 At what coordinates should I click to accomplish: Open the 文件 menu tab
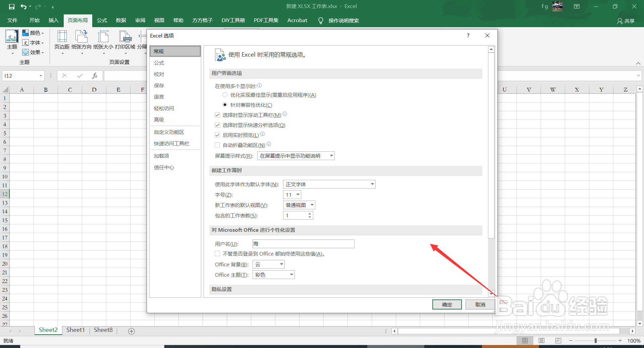12,20
